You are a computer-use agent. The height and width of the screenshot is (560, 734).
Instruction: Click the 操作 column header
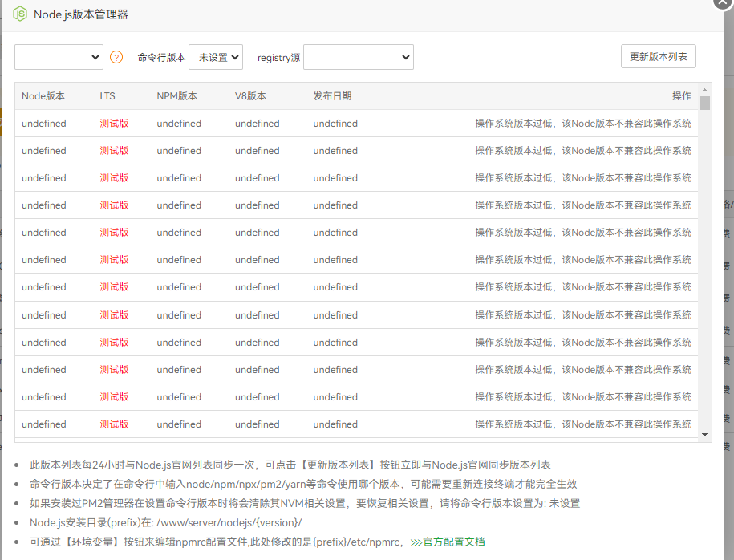[x=682, y=96]
